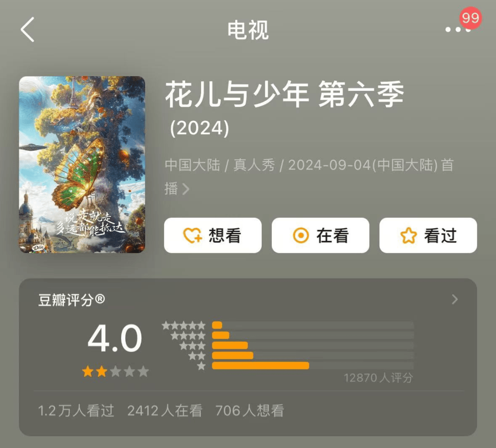The width and height of the screenshot is (496, 448).
Task: Click the one-star rating distribution bar
Action: (x=313, y=365)
